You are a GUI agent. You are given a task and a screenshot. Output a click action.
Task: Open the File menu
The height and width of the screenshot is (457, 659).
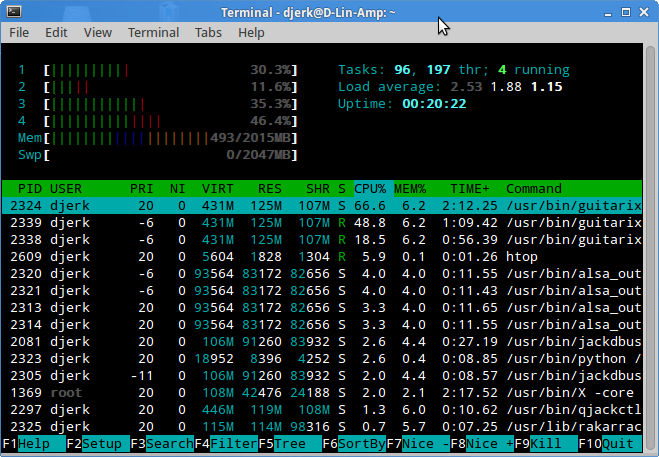pyautogui.click(x=19, y=32)
